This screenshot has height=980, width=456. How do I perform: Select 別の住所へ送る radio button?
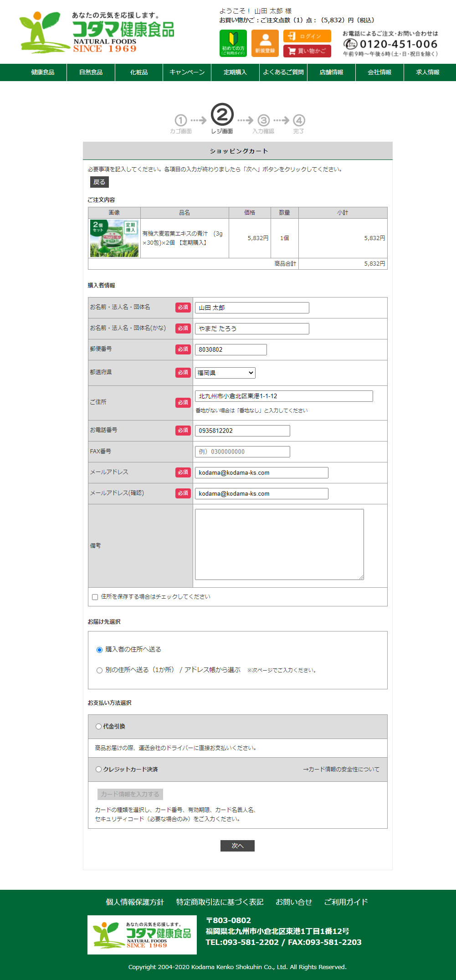click(99, 670)
